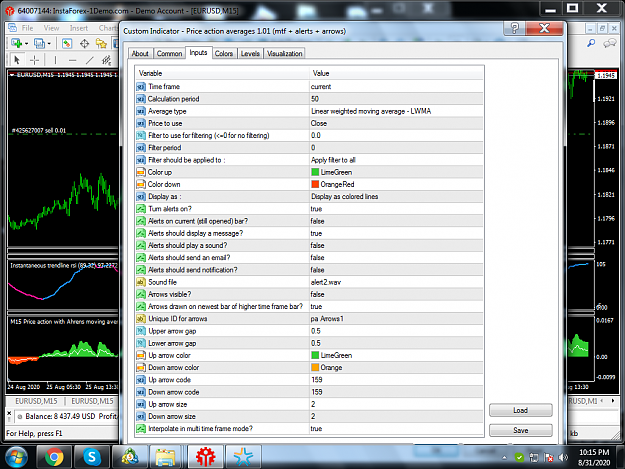Image resolution: width=625 pixels, height=469 pixels.
Task: Click the Time frame variable icon
Action: (141, 86)
